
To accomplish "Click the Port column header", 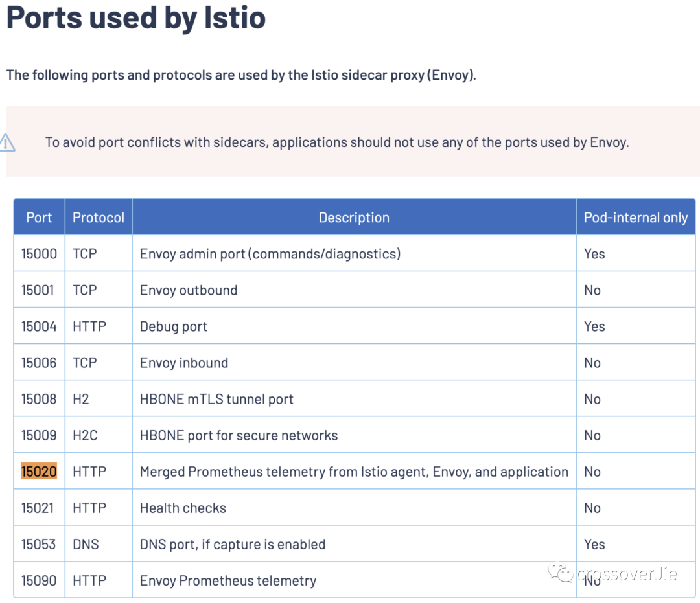I will pos(39,217).
